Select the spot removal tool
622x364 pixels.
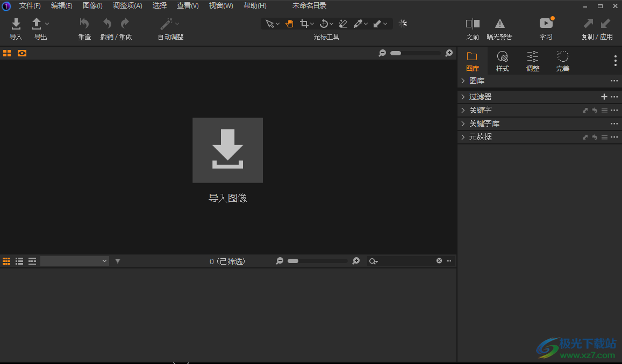point(343,24)
